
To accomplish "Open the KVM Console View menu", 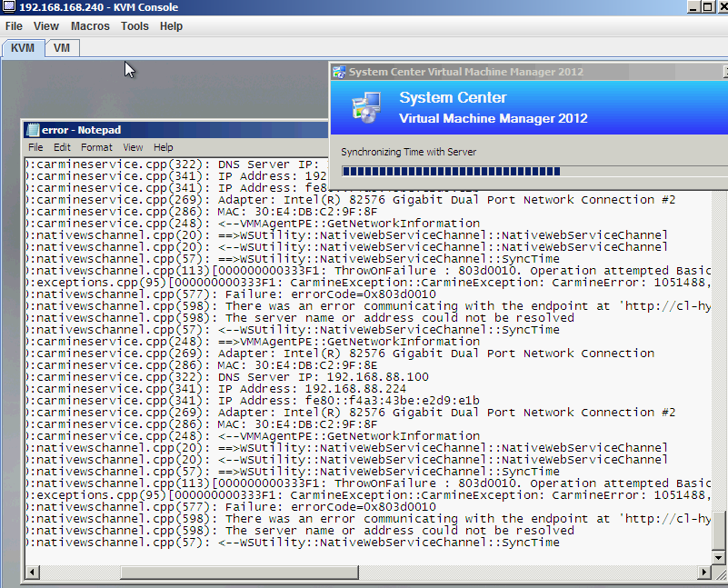I will 46,26.
